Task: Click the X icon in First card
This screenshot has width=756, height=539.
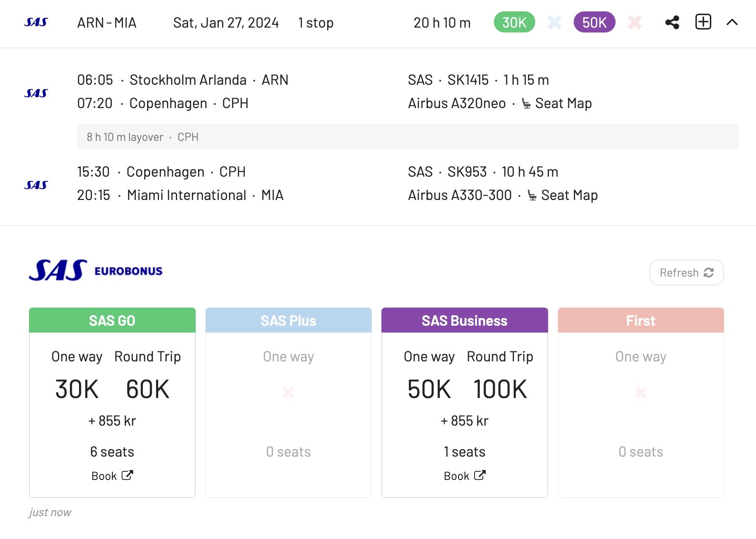Action: click(x=641, y=392)
